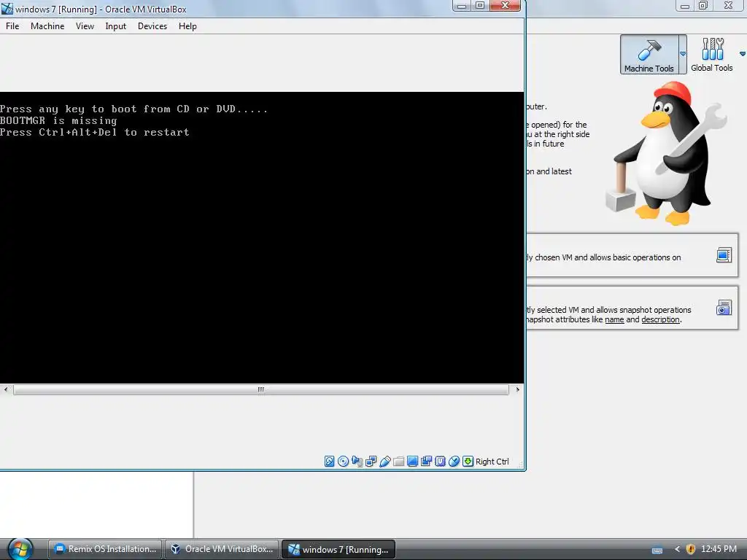Click the Machine Tools button in VirtualBox Manager
Viewport: 747px width, 560px height.
pos(649,54)
